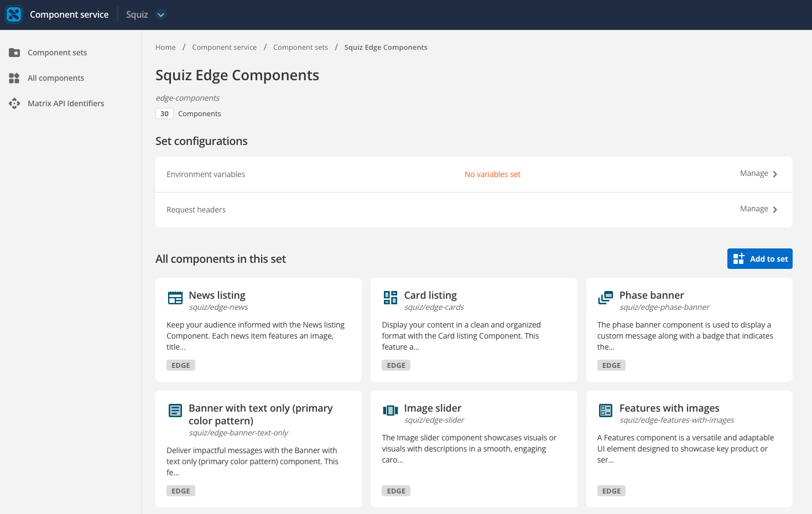The image size is (812, 514).
Task: Click the Component service header title
Action: pyautogui.click(x=69, y=14)
